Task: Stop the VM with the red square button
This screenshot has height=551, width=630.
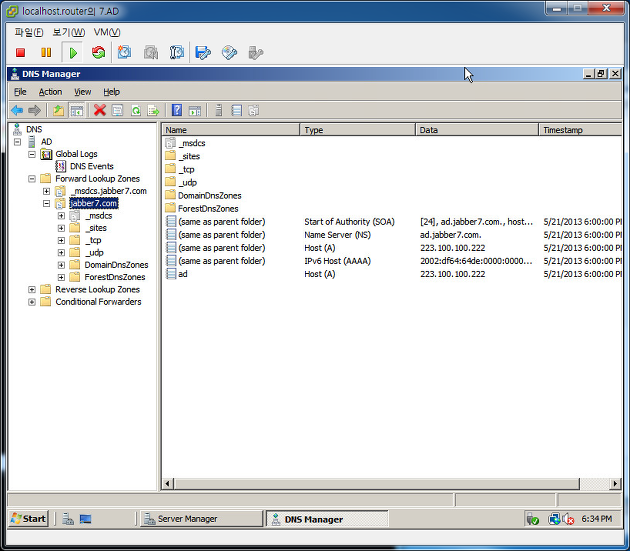Action: click(20, 53)
